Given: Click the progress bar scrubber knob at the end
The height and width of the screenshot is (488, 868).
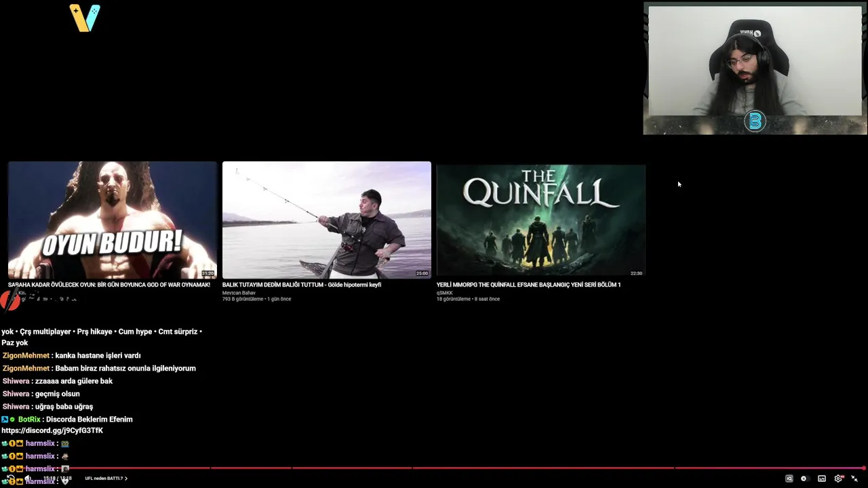Looking at the screenshot, I should 863,468.
